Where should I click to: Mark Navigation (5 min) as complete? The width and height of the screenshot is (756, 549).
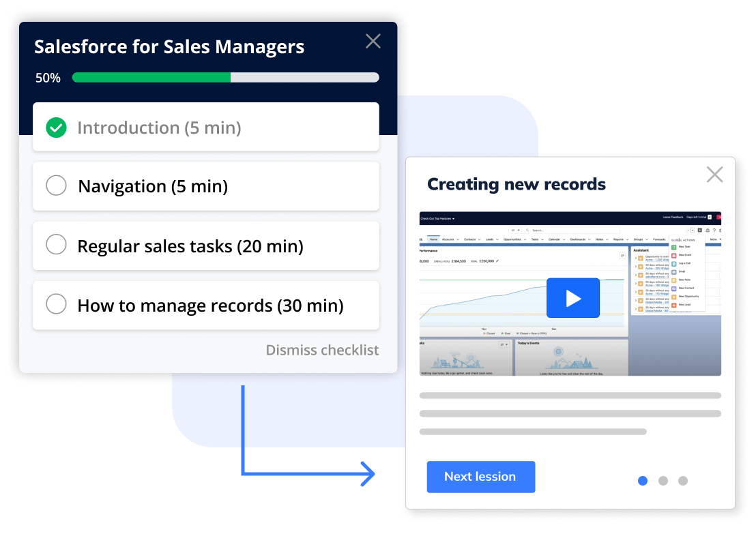(x=56, y=186)
